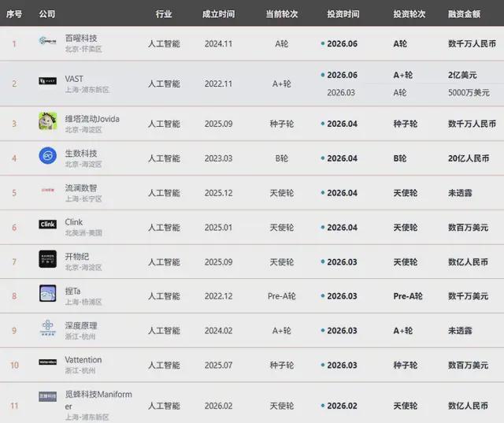Click 流澜数智's 未透露 funding amount
This screenshot has height=423, width=504.
(460, 193)
